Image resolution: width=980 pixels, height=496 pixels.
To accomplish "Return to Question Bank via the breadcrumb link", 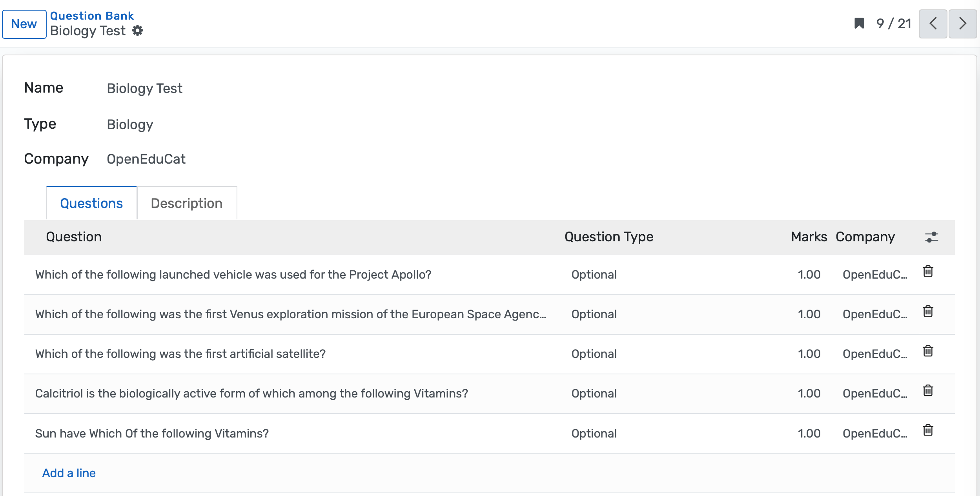I will [92, 15].
